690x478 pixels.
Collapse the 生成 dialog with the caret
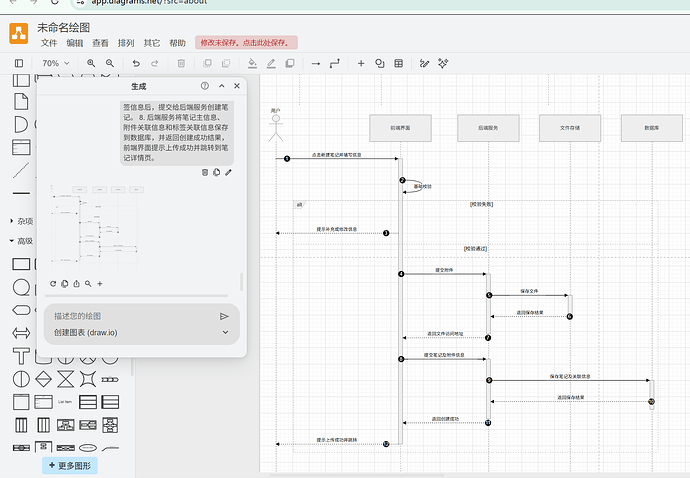[x=222, y=86]
